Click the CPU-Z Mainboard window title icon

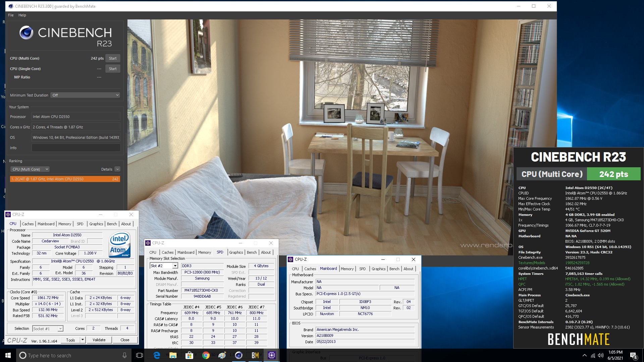click(290, 259)
